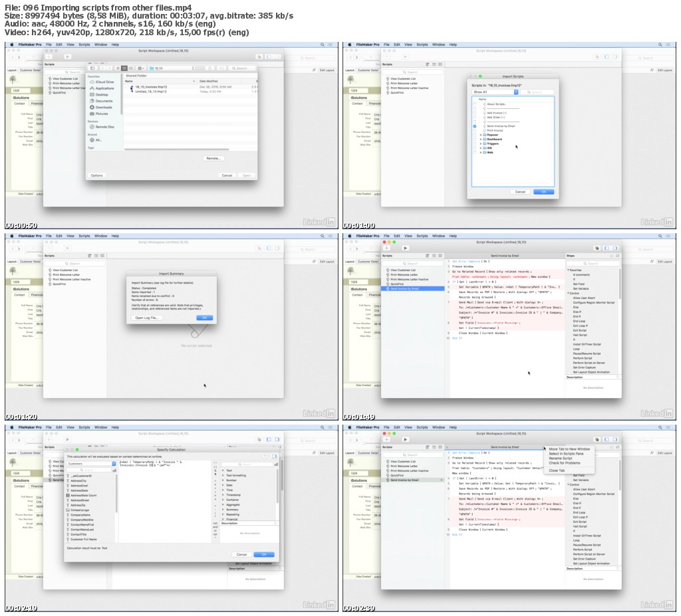Click Steps pane scrollbar in 00:01:49 frame
Viewport: 681px width, 616px height.
620,283
